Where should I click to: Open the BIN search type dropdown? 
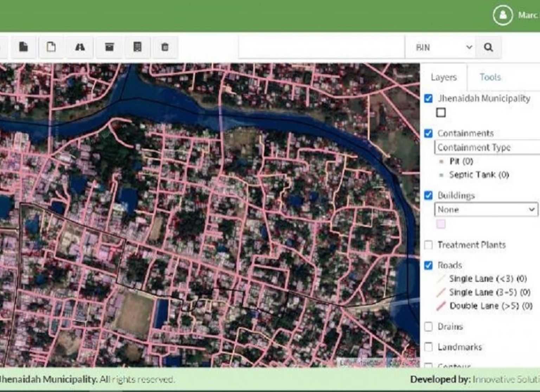tap(443, 47)
